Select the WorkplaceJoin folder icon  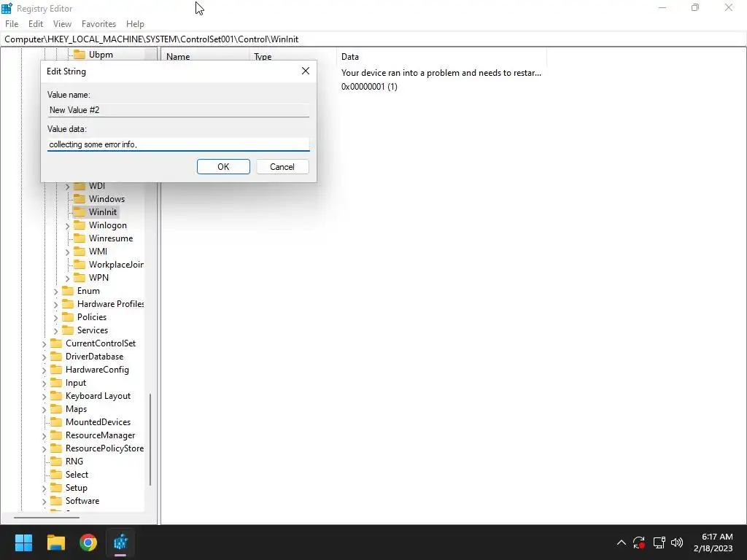pyautogui.click(x=80, y=264)
